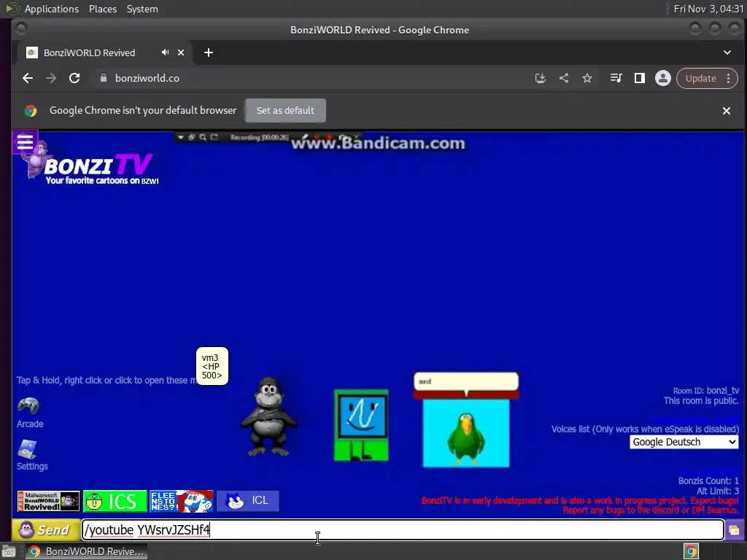Click the parrot's 'and' speech bubble
This screenshot has height=560, width=747.
pos(466,381)
